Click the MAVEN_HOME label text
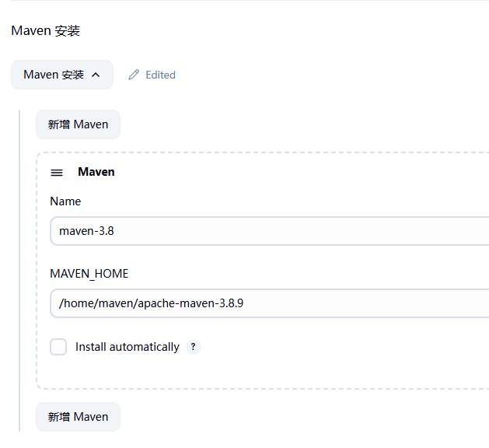Screen dimensions: 489x448 (89, 274)
